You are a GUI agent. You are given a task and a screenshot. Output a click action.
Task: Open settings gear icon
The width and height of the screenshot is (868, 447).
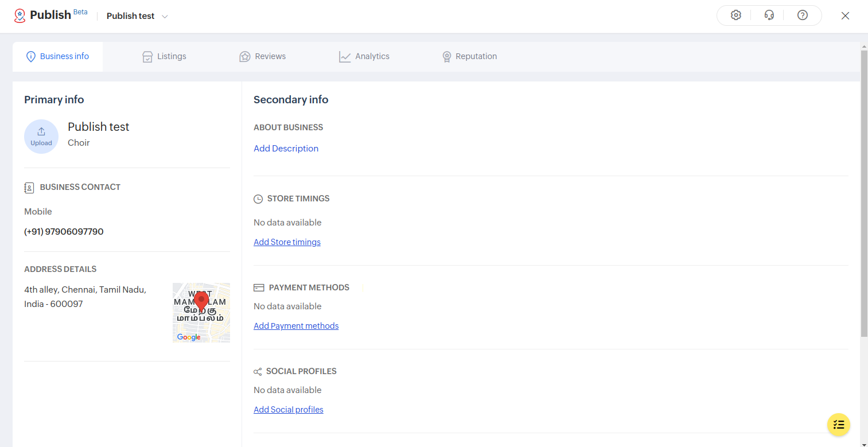736,15
